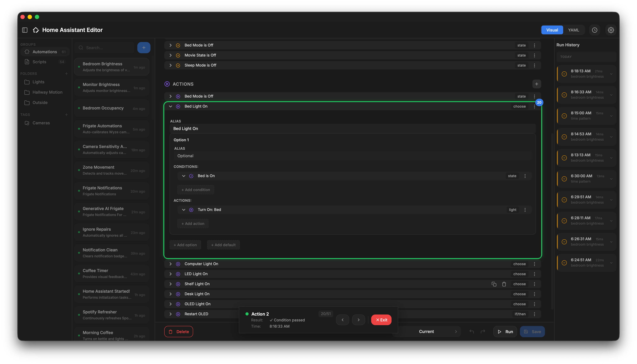Open more options for Bed Mode is Off condition
This screenshot has height=364, width=637.
(x=534, y=45)
